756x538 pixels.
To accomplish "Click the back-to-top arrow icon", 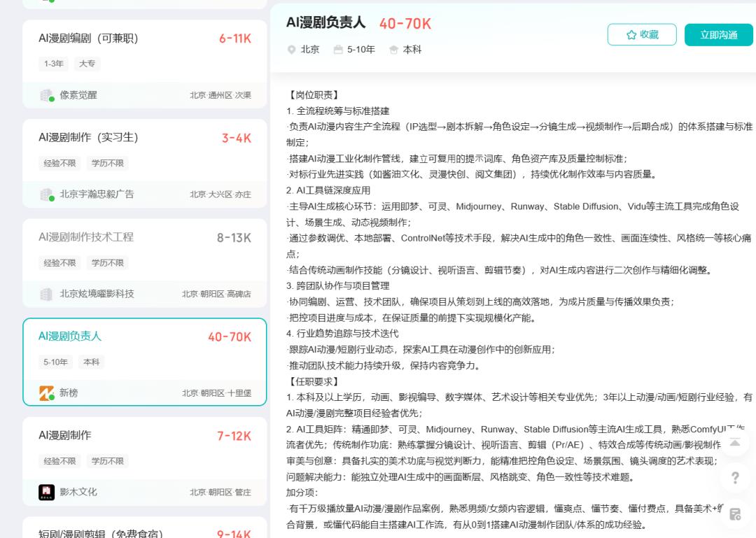I will coord(735,443).
